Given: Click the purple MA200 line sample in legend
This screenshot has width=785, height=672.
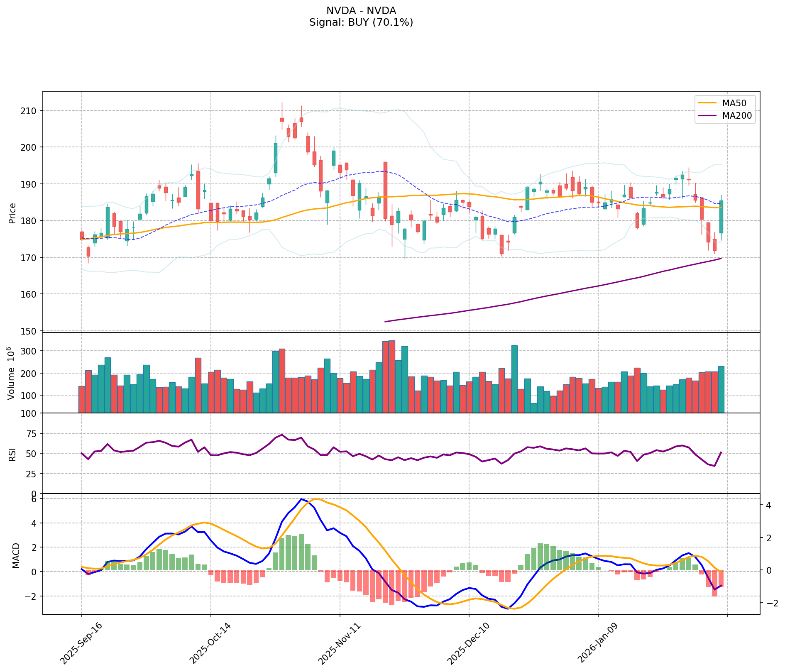Looking at the screenshot, I should coord(707,116).
